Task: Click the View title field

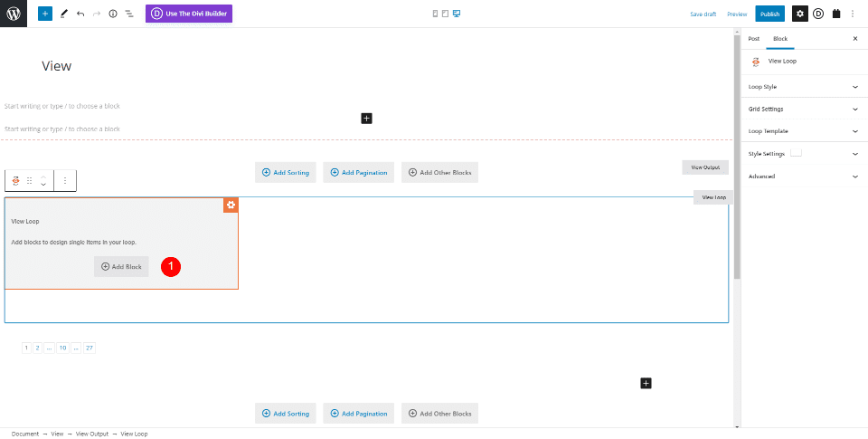Action: 56,66
